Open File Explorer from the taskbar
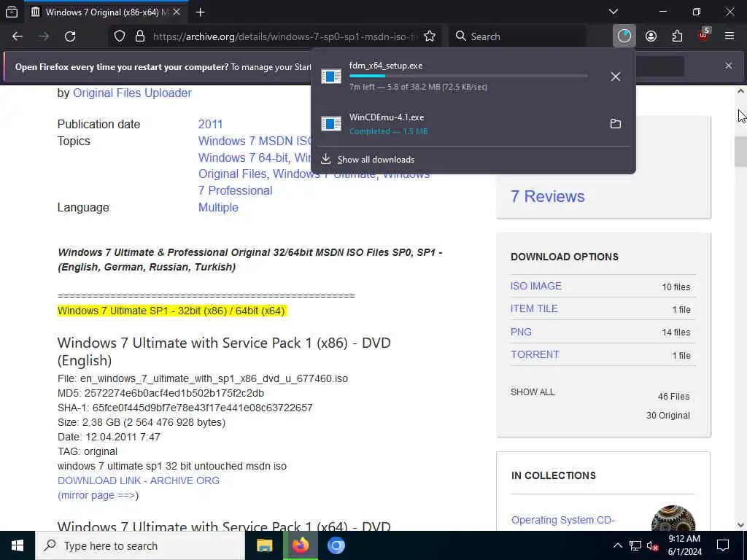 [x=264, y=545]
